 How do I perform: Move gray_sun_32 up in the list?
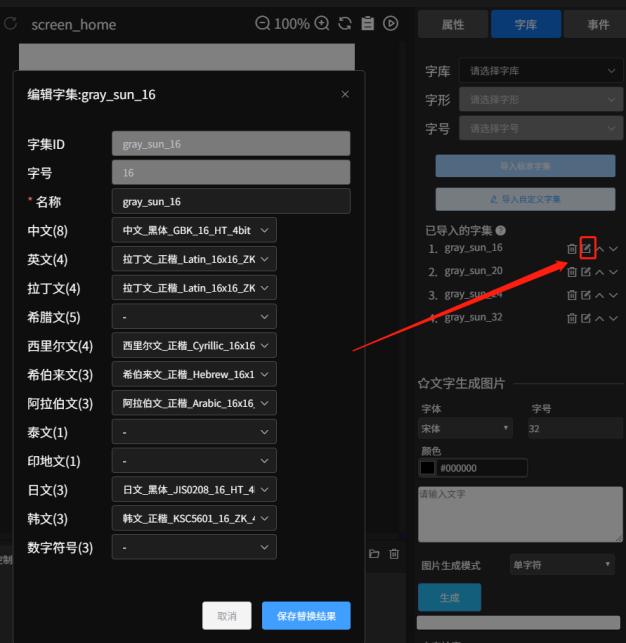point(599,318)
